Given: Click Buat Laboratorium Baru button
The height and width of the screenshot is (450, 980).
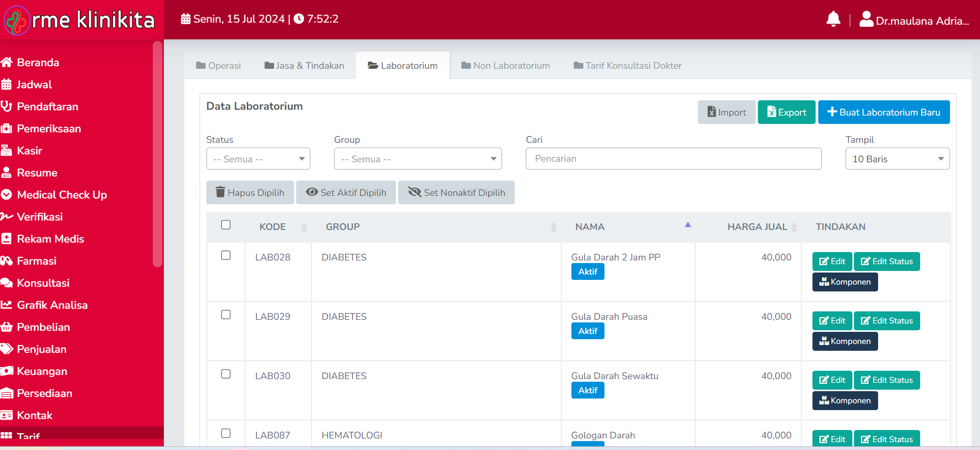Looking at the screenshot, I should tap(883, 112).
